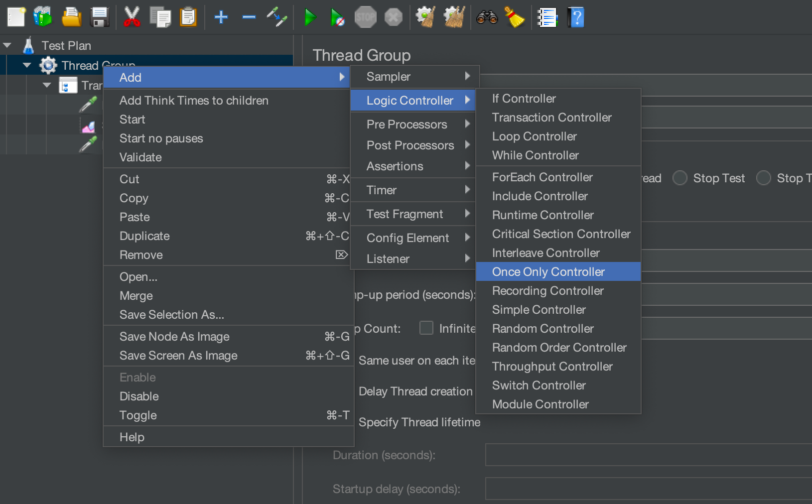Toggle the Infinite loop count checkbox
This screenshot has width=812, height=504.
coord(426,328)
